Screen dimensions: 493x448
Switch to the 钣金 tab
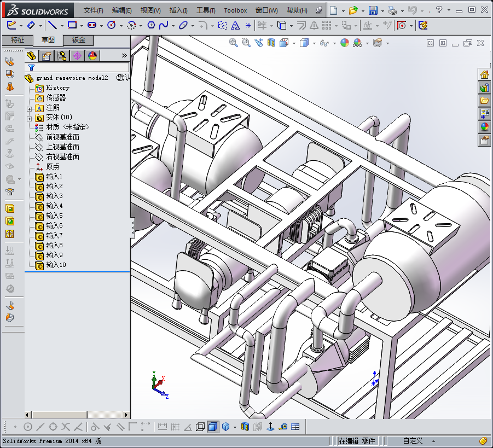pyautogui.click(x=78, y=40)
